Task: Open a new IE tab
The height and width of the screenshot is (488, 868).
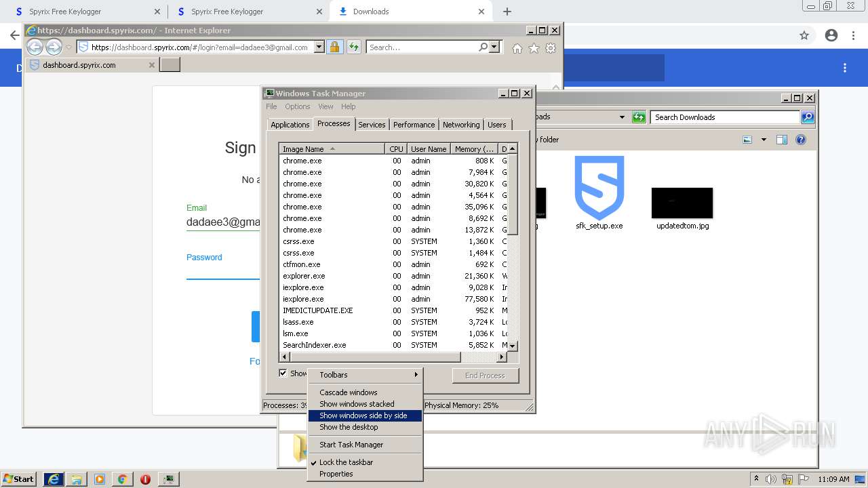Action: [170, 65]
